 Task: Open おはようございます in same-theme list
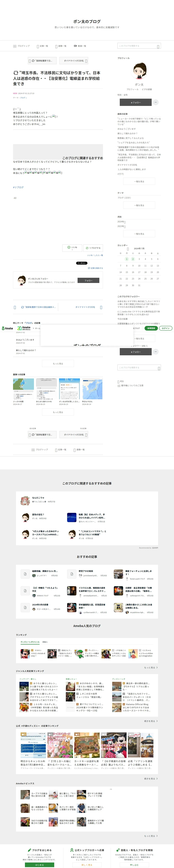pos(25,340)
